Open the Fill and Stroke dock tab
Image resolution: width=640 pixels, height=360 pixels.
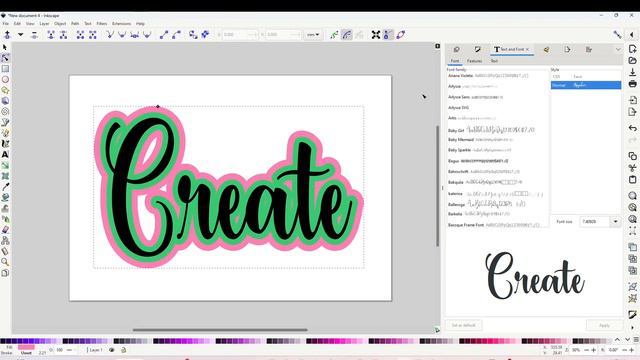click(478, 49)
